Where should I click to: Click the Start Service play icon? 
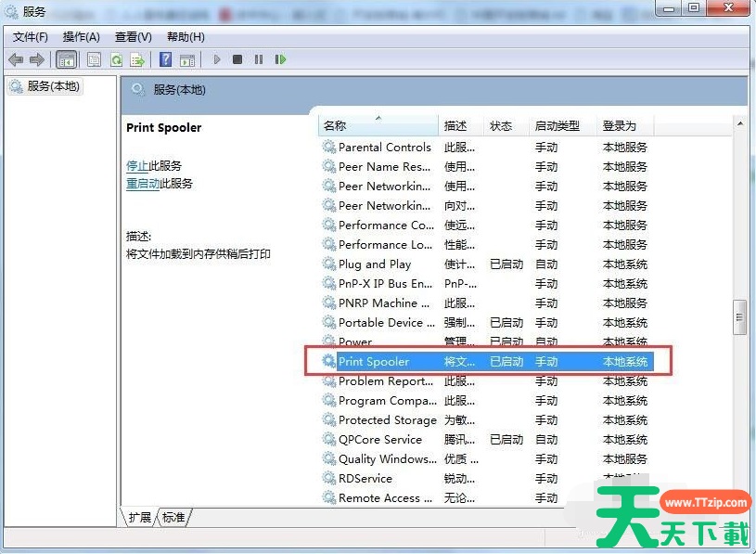pos(217,59)
